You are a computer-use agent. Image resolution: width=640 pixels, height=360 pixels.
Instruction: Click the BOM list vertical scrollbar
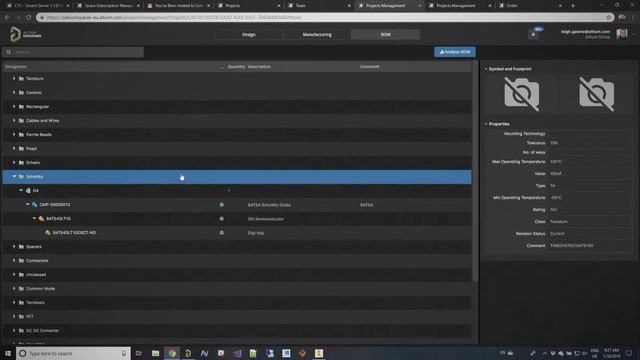[475, 171]
